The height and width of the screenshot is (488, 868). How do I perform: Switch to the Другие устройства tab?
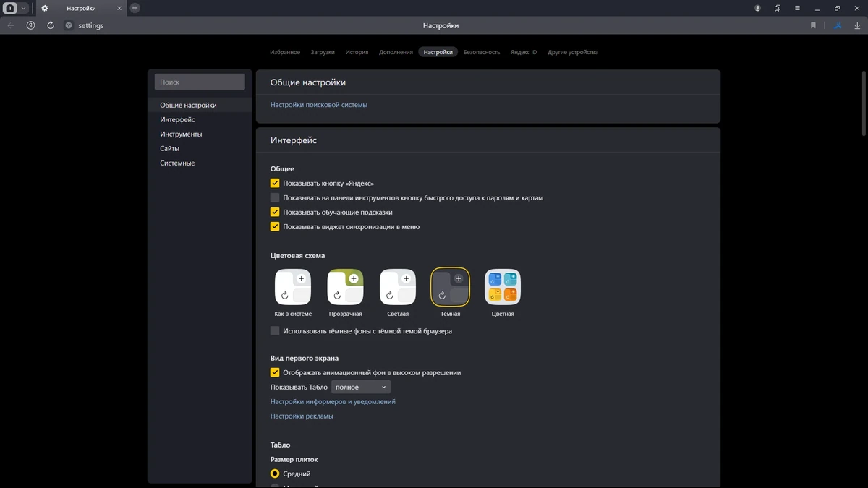point(573,52)
